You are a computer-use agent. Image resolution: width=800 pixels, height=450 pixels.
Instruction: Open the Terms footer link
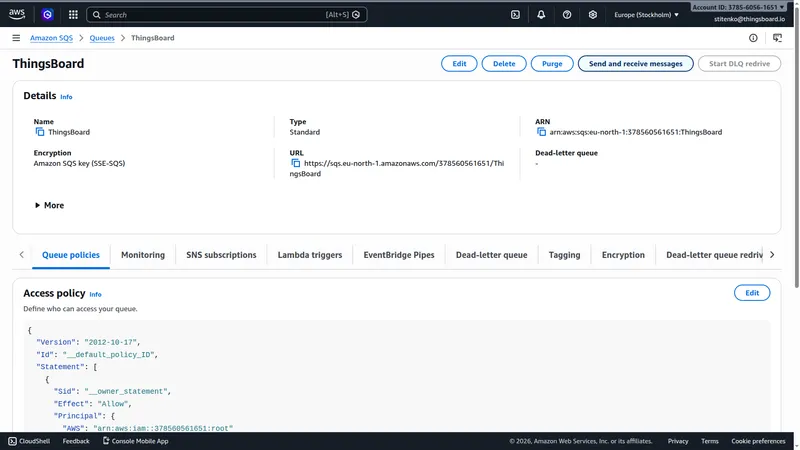[x=710, y=441]
